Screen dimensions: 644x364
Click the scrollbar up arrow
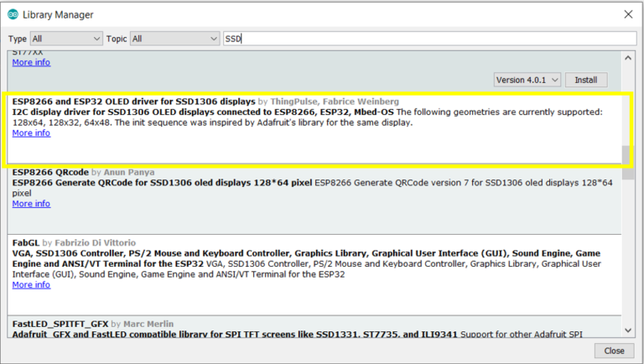tap(628, 58)
